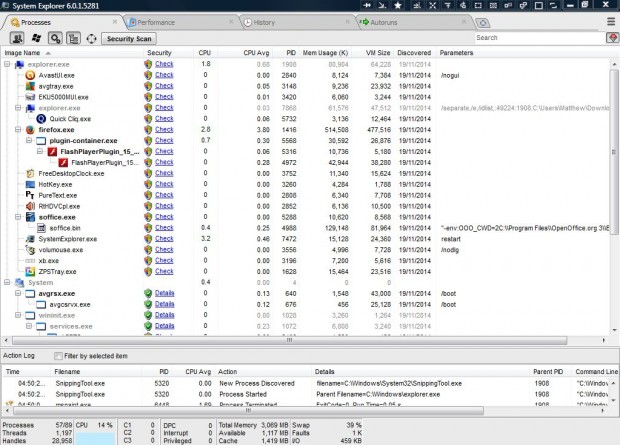Select the firefox.exe process icon
Screen dimensions: 620x445
point(30,129)
